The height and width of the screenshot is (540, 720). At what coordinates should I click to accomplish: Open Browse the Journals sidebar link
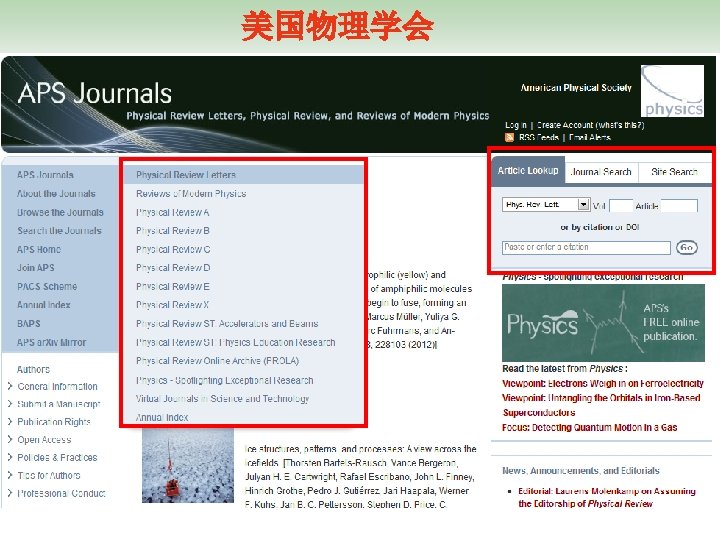pyautogui.click(x=60, y=213)
